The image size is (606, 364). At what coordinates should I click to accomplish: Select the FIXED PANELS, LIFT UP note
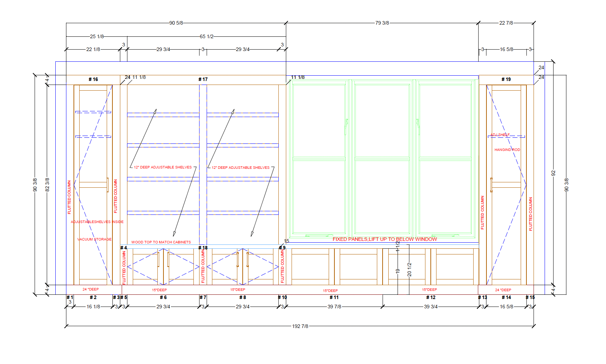click(x=384, y=239)
